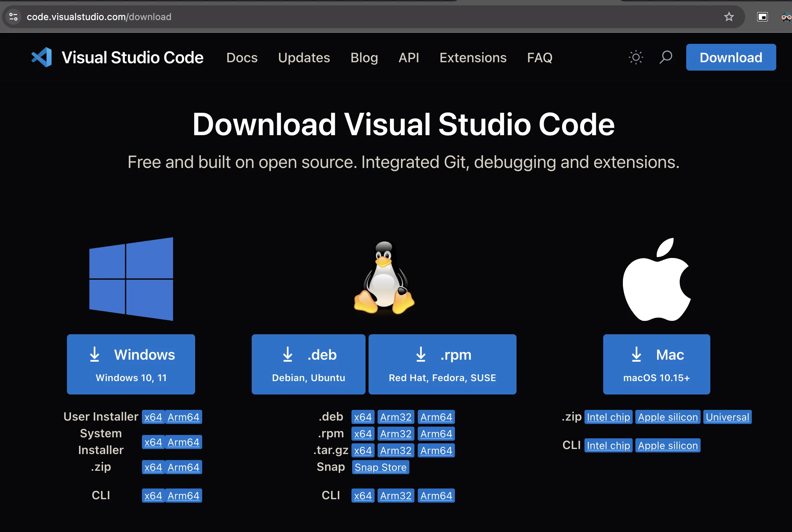Screen dimensions: 792x532
Task: Select User Installer Arm64 link
Action: 183,417
